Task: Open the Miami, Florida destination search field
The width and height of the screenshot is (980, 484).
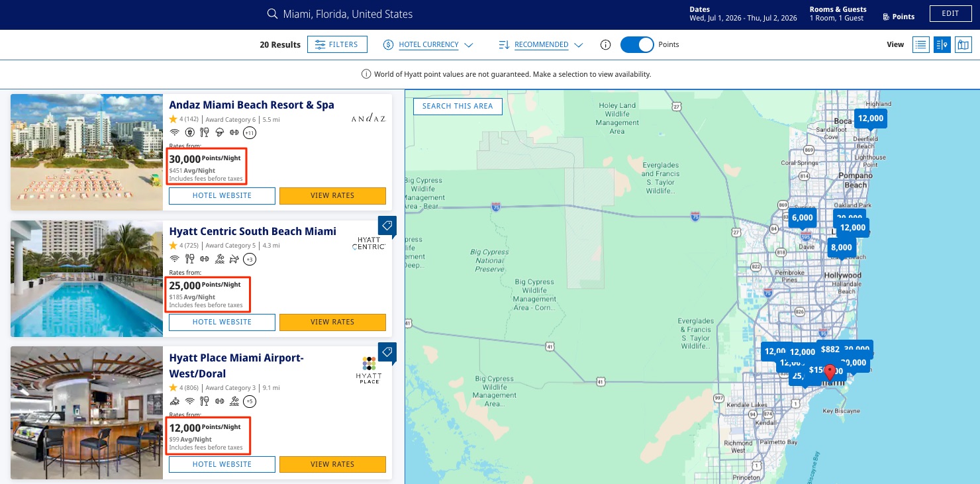Action: [x=348, y=14]
